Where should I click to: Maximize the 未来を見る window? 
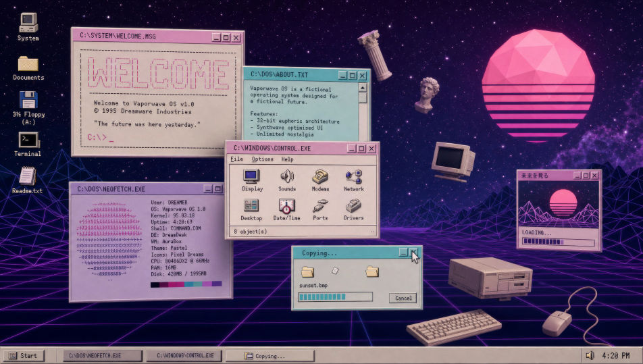[x=586, y=176]
